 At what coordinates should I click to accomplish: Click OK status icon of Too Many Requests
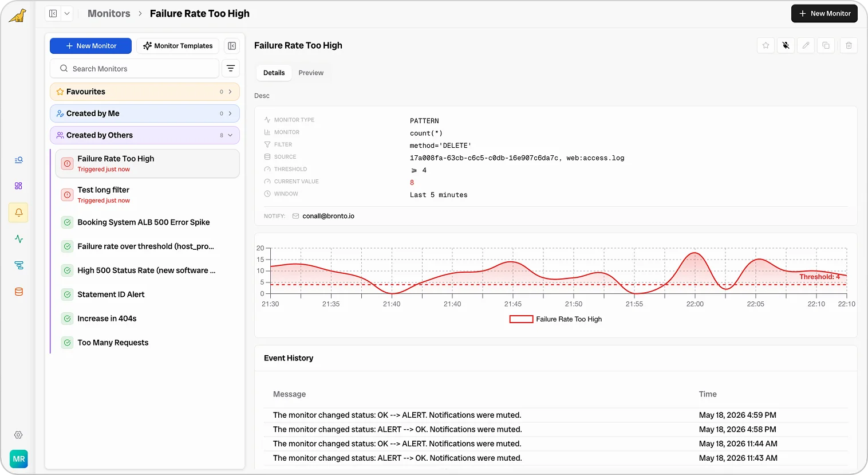67,343
